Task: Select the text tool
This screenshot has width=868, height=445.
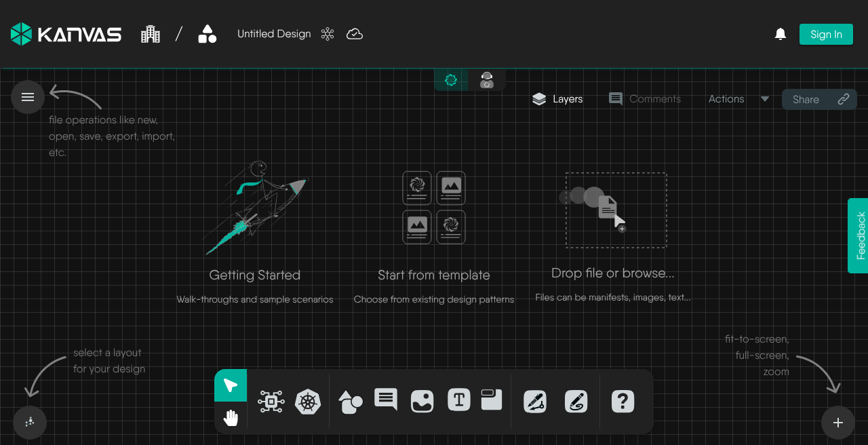Action: (x=459, y=400)
